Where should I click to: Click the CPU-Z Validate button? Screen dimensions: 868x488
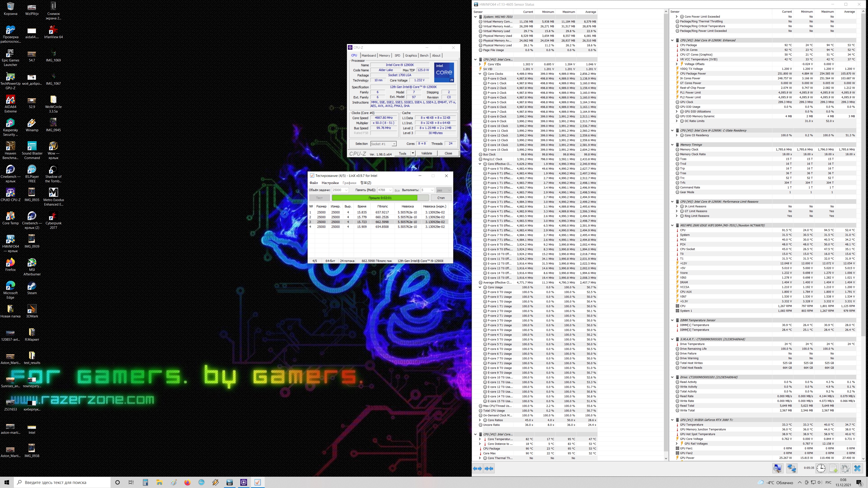(426, 153)
